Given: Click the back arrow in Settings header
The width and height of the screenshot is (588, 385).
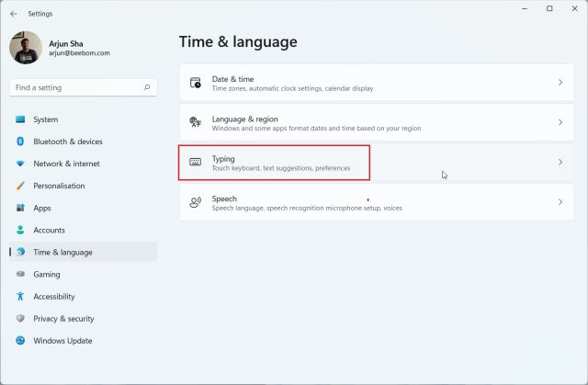Looking at the screenshot, I should tap(14, 14).
